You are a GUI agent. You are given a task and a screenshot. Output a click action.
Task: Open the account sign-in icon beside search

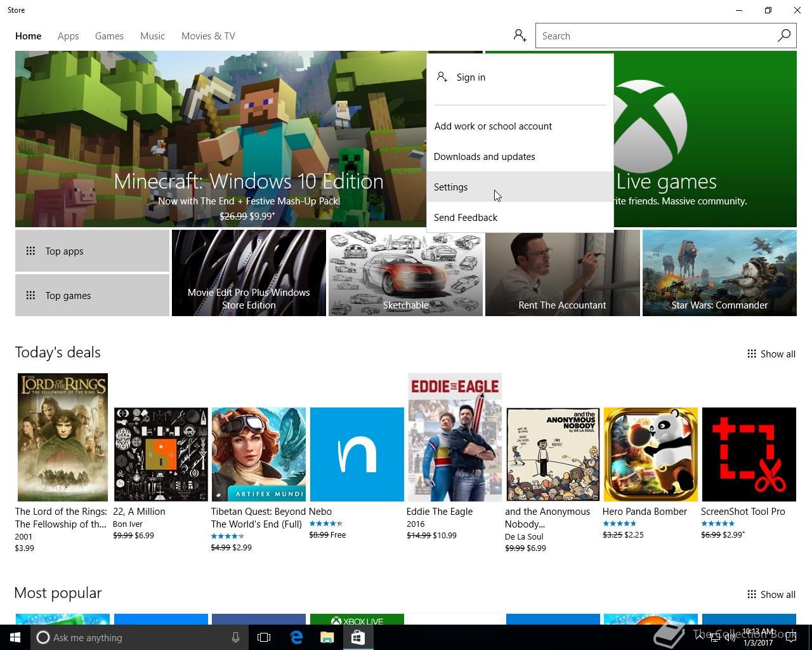pyautogui.click(x=520, y=36)
